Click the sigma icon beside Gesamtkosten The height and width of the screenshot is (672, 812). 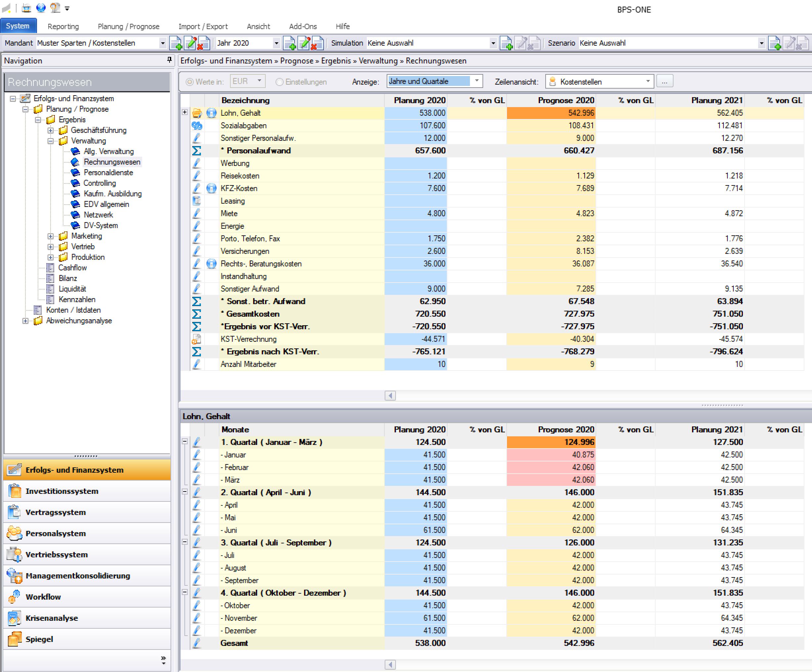click(x=197, y=314)
